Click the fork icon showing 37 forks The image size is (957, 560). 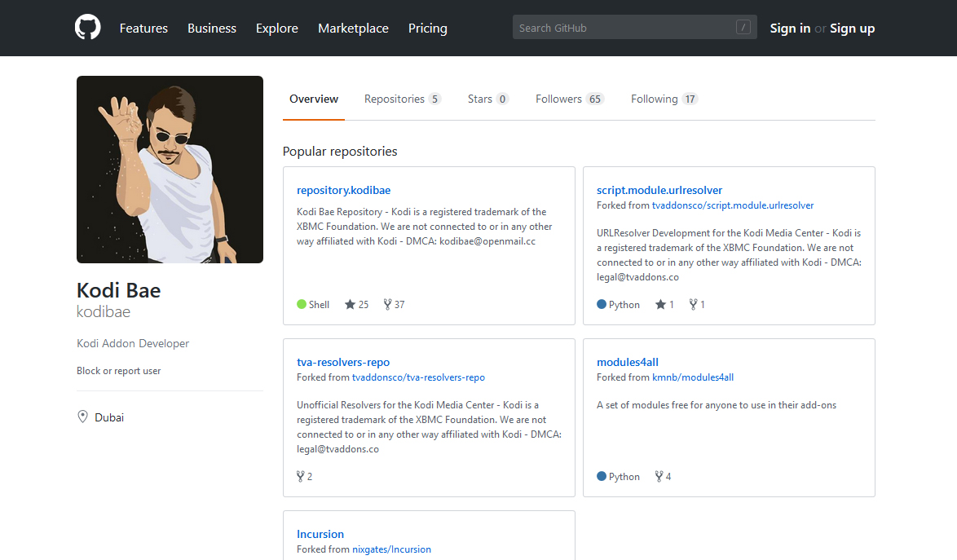387,304
